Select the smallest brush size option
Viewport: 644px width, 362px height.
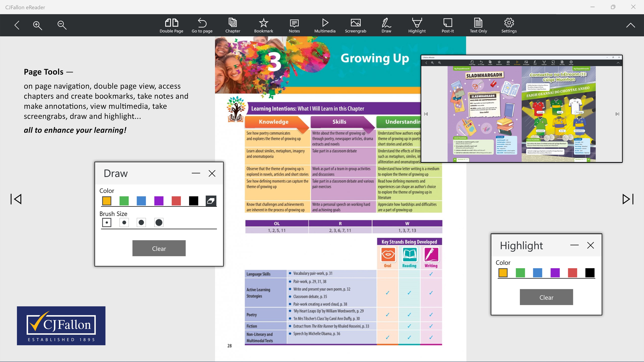click(107, 223)
